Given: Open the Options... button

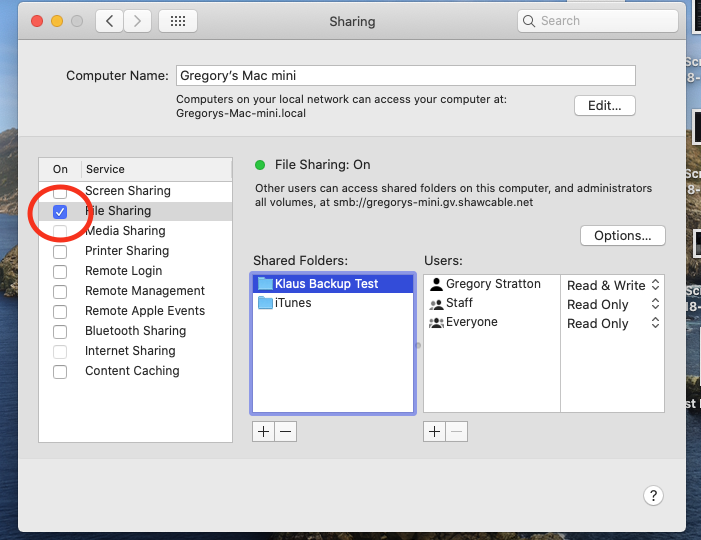Looking at the screenshot, I should click(622, 235).
